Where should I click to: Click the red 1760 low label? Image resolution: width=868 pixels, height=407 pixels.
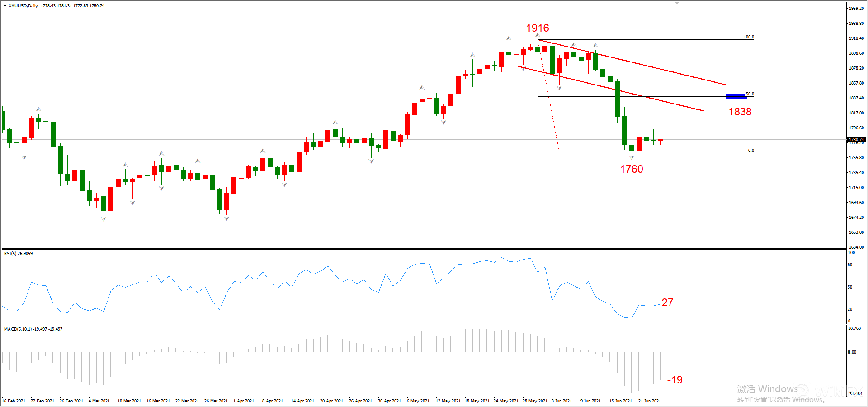pyautogui.click(x=632, y=169)
